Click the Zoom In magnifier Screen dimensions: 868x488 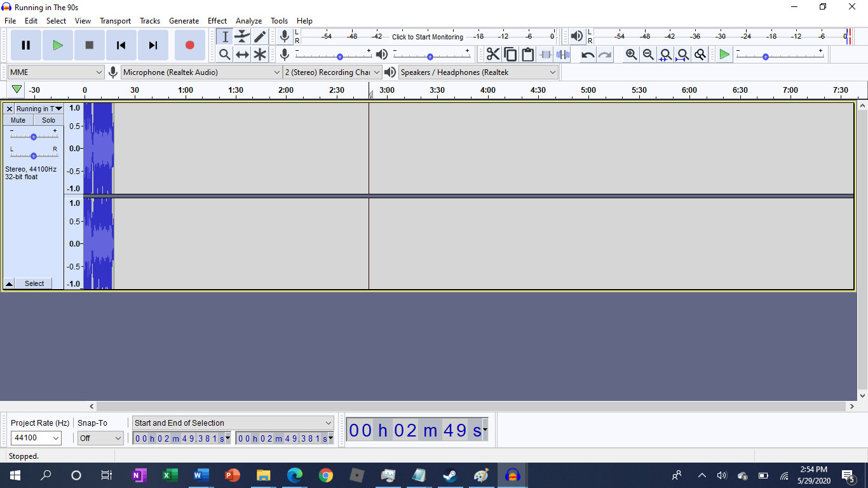click(631, 55)
